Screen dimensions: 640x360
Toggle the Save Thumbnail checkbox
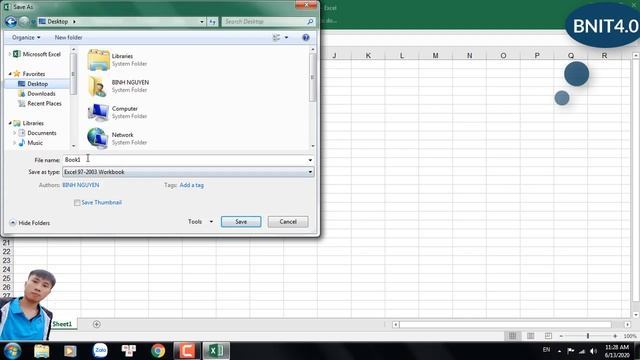tap(77, 203)
